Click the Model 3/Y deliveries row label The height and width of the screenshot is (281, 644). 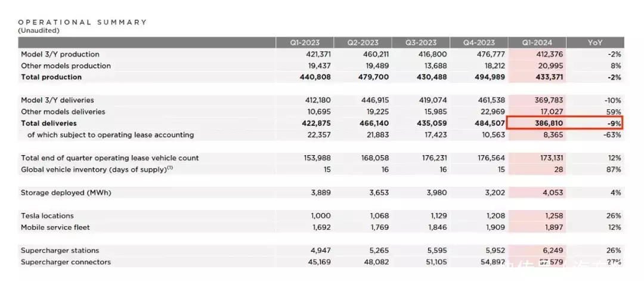pos(57,100)
